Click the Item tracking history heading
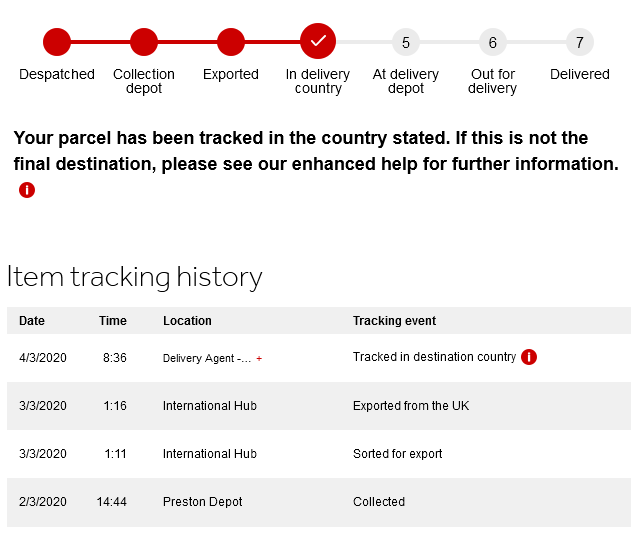639x536 pixels. tap(134, 277)
